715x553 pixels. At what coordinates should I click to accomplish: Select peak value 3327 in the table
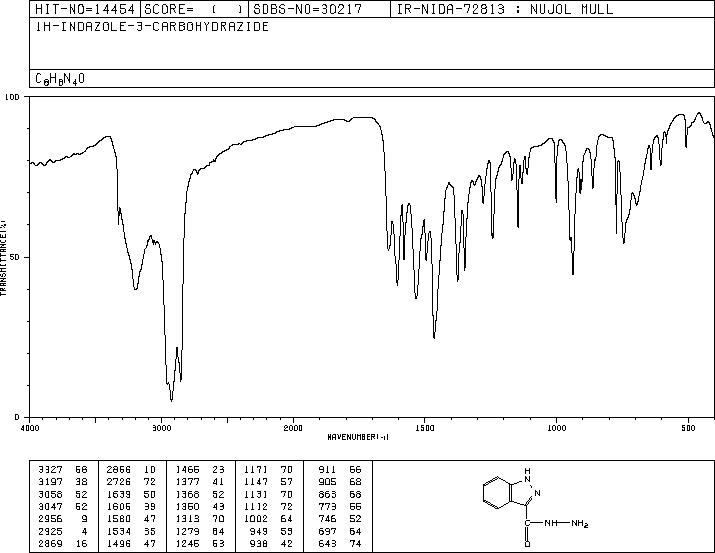(50, 470)
